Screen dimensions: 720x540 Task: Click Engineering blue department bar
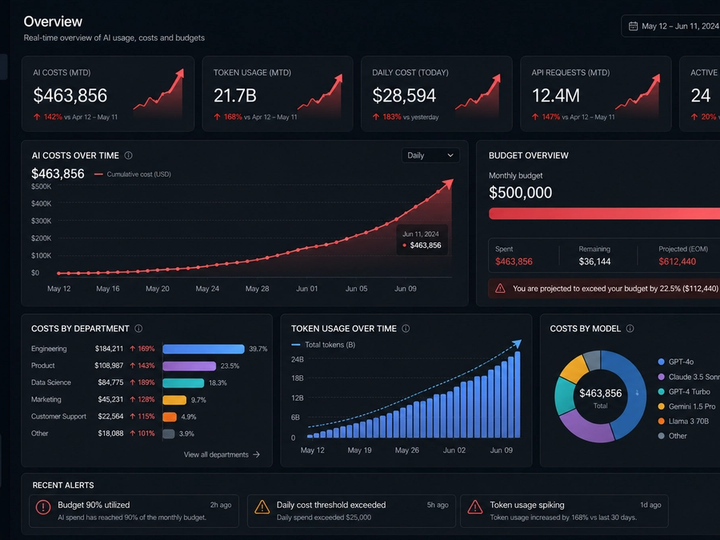[203, 349]
